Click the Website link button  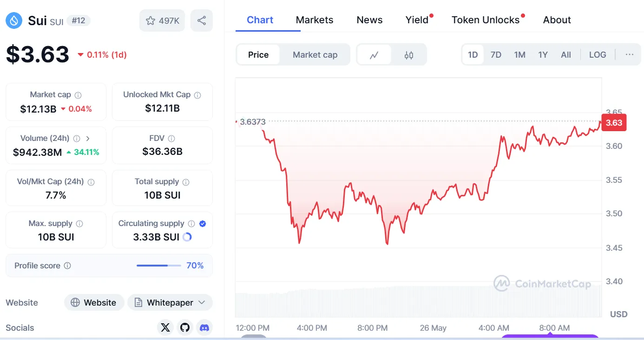(x=94, y=302)
